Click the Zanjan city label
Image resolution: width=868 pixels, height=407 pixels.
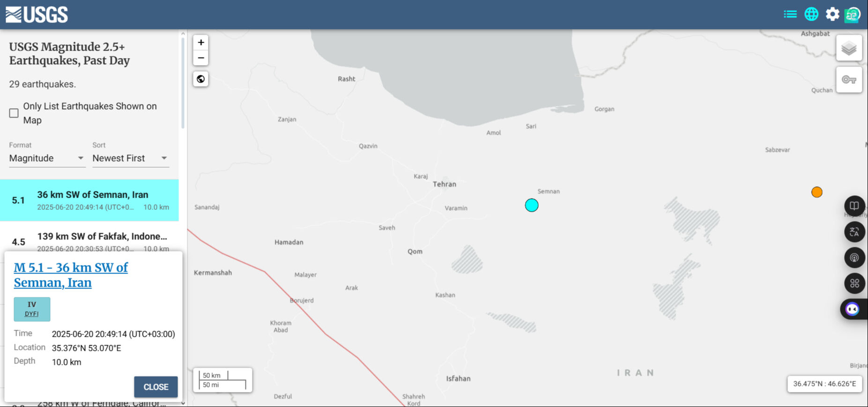[287, 119]
